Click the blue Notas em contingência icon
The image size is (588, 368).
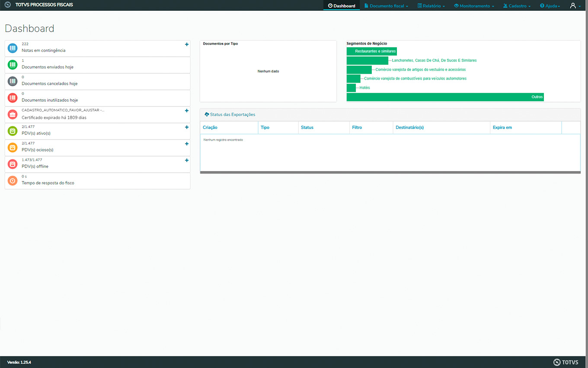tap(13, 48)
